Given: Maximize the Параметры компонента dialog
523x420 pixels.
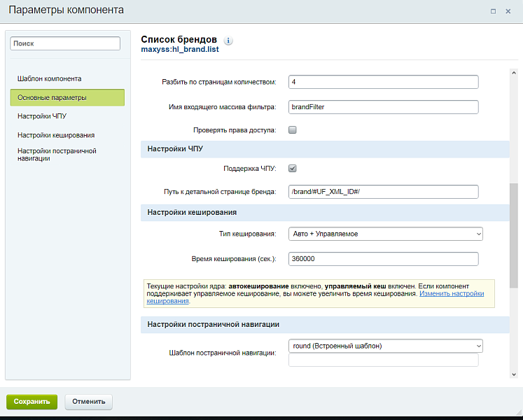Looking at the screenshot, I should coord(494,10).
